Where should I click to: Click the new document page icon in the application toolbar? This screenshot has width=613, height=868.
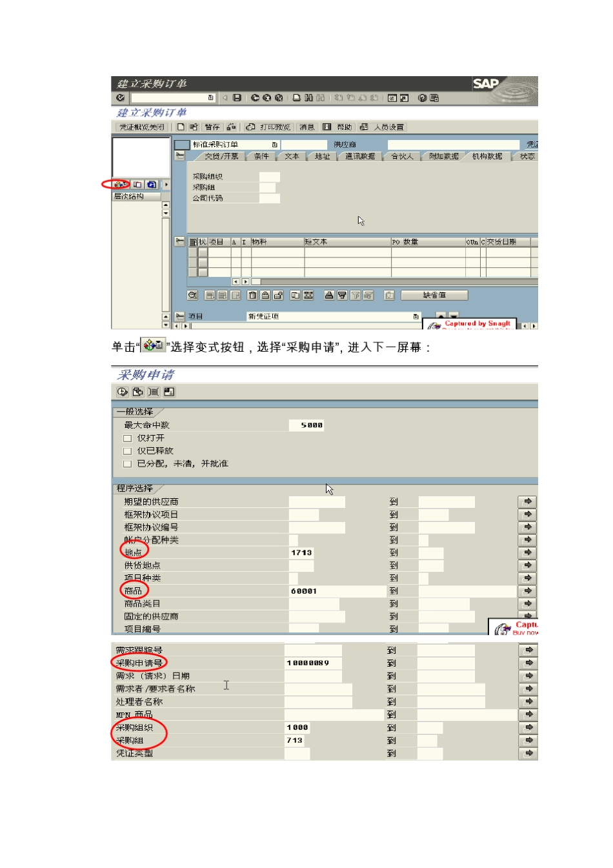[181, 127]
